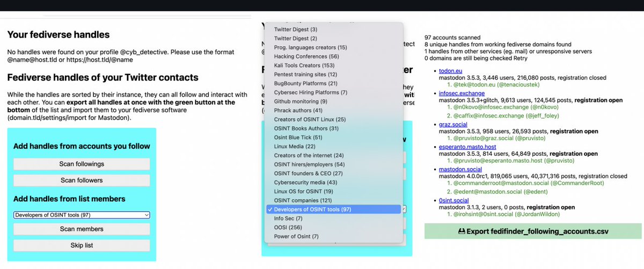
Task: Click the @edent@mastodon.social handle
Action: (501, 192)
